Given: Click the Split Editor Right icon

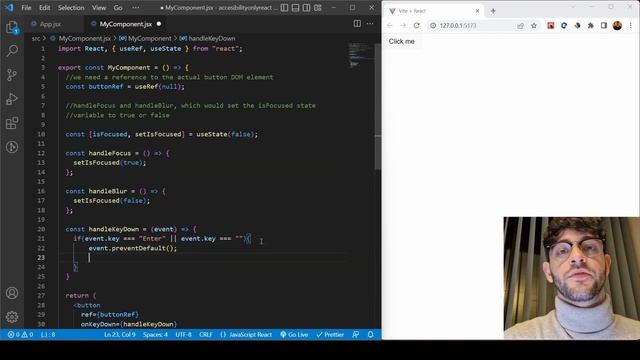Looking at the screenshot, I should [357, 24].
